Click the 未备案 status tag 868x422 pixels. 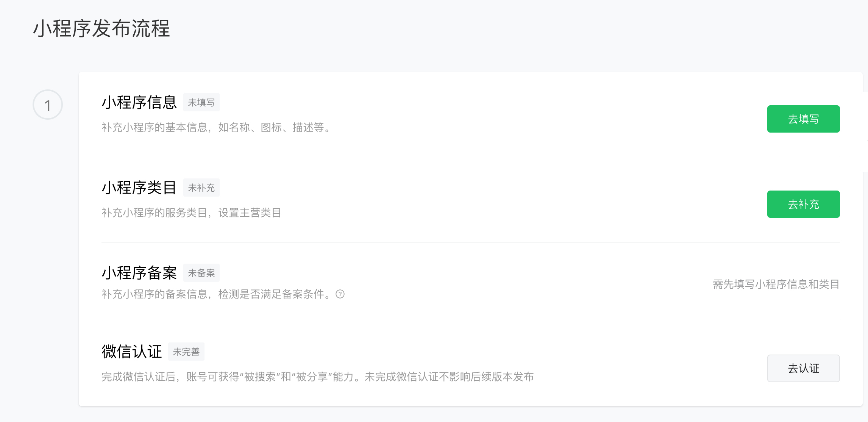coord(201,273)
